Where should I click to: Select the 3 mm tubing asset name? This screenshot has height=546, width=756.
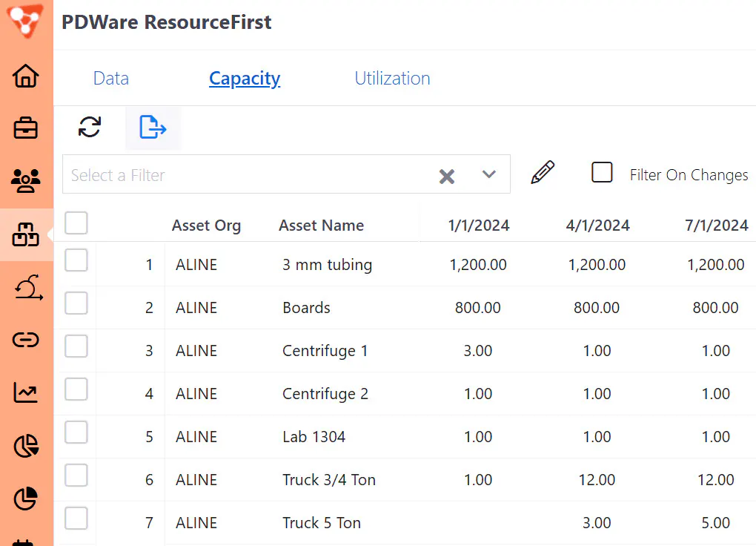coord(328,265)
